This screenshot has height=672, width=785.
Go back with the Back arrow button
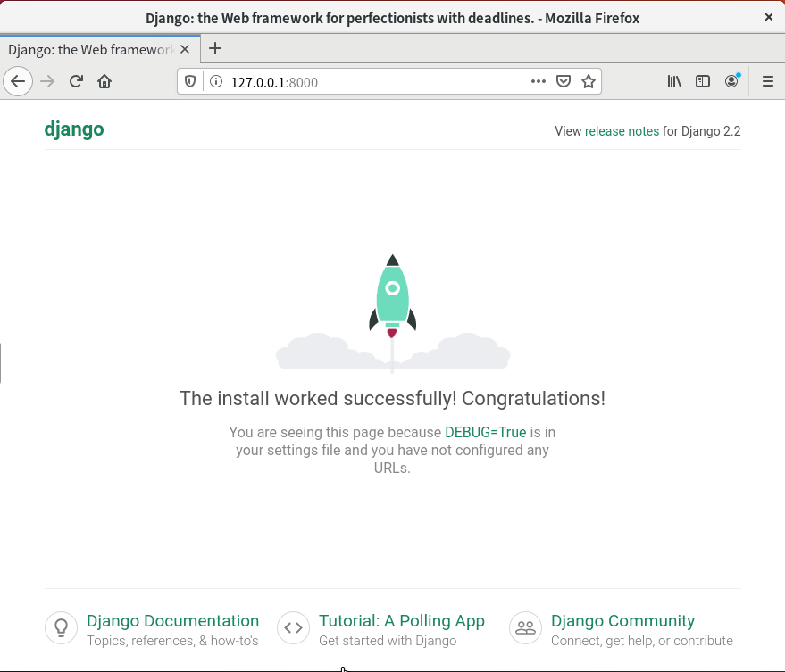[18, 81]
